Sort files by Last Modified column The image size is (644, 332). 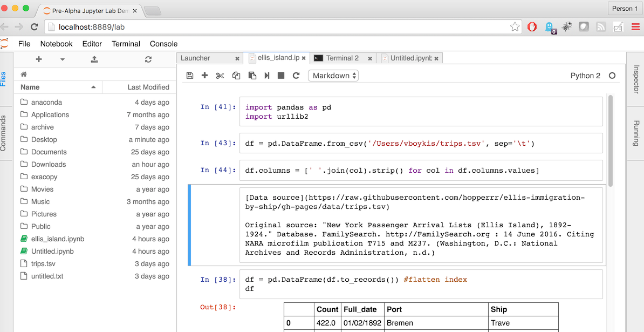coord(139,87)
